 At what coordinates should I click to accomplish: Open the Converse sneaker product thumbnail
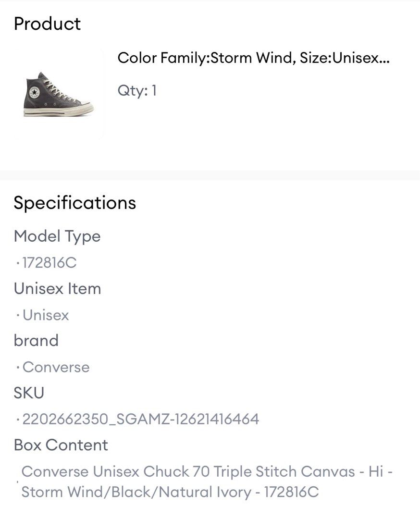tap(59, 94)
